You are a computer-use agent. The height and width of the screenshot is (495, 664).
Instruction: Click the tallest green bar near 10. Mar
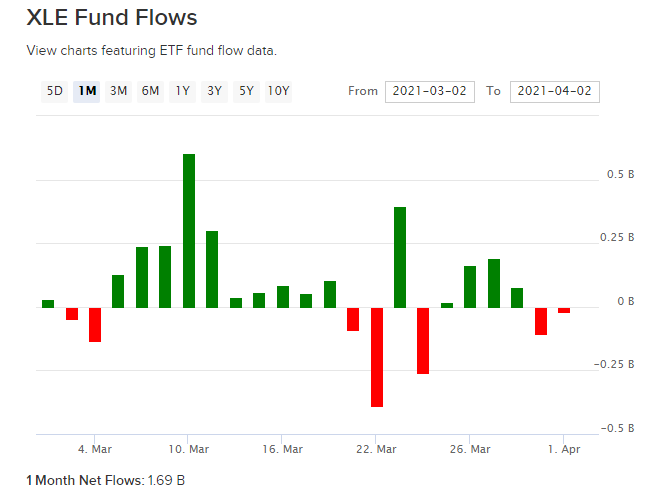click(x=189, y=230)
